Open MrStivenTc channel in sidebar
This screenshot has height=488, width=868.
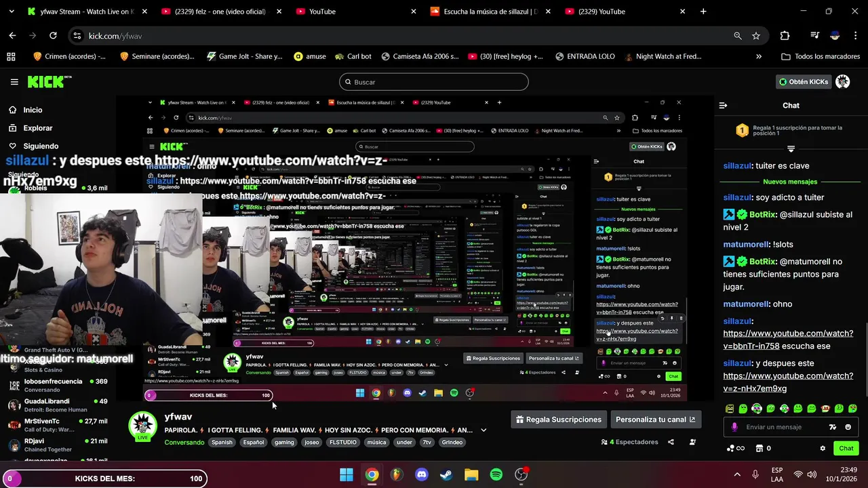[x=58, y=425]
